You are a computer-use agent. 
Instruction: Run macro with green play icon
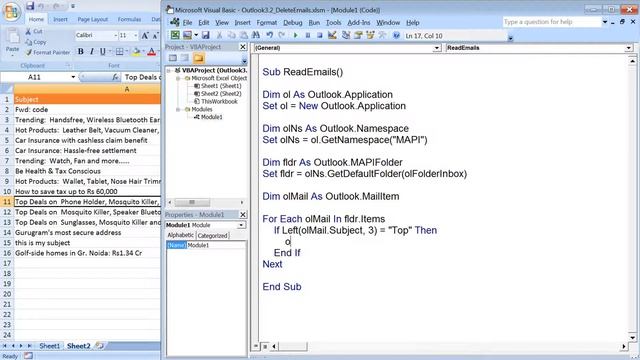coord(296,36)
